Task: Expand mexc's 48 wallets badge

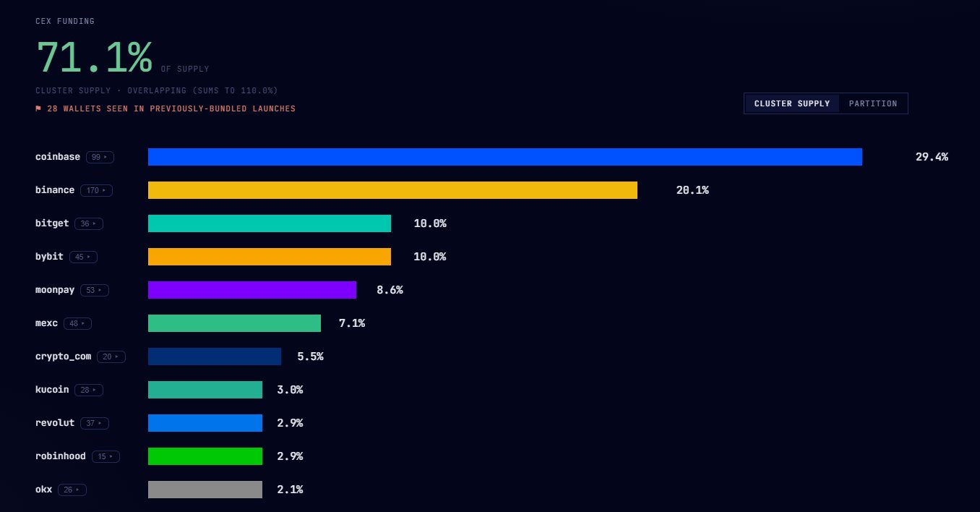Action: point(77,323)
